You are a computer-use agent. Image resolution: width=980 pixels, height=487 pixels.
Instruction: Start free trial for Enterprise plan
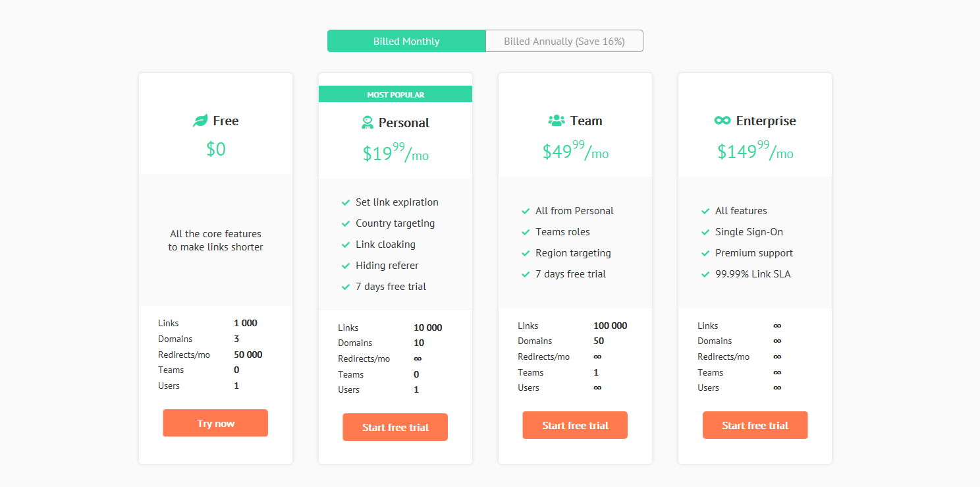pyautogui.click(x=755, y=425)
